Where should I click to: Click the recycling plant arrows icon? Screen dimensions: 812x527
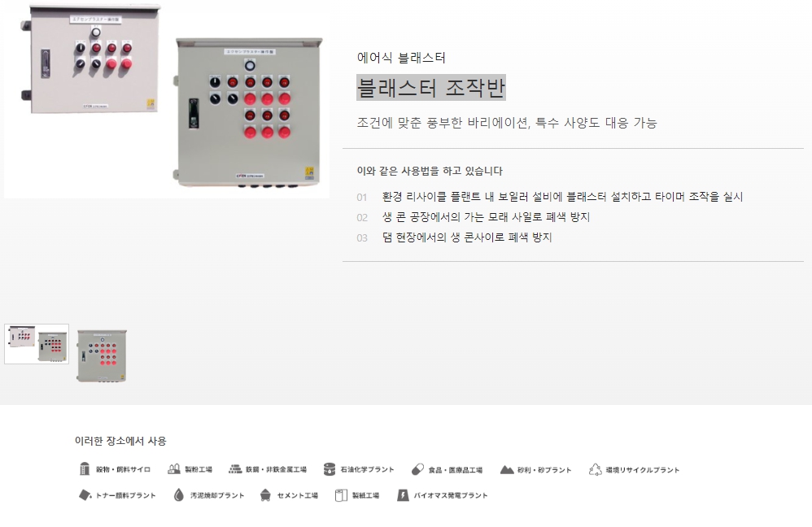tap(595, 469)
